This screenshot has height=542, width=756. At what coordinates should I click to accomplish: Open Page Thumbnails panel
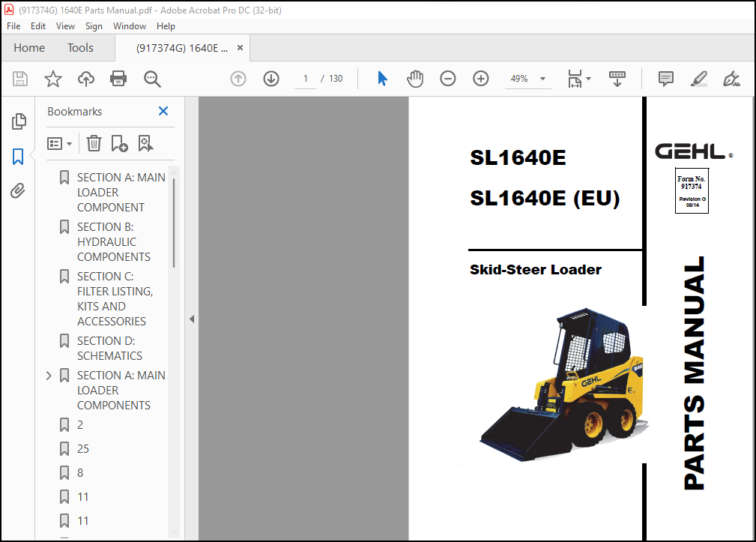[x=18, y=121]
